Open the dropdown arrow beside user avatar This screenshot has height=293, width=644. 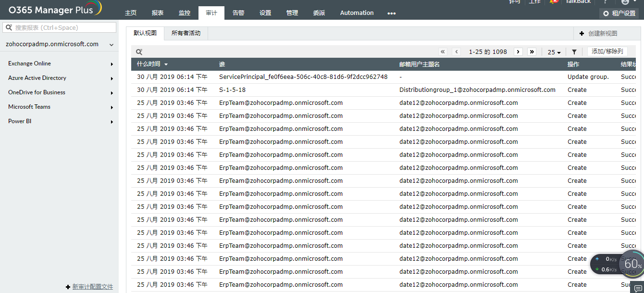point(636,2)
